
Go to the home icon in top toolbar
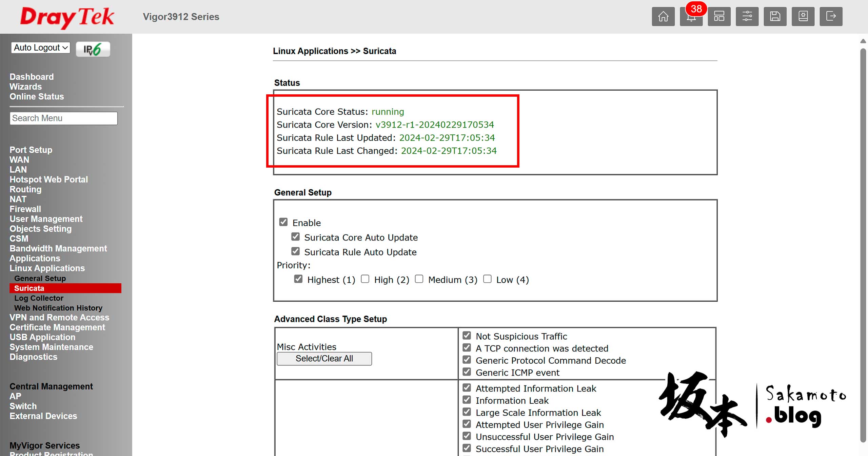point(663,16)
